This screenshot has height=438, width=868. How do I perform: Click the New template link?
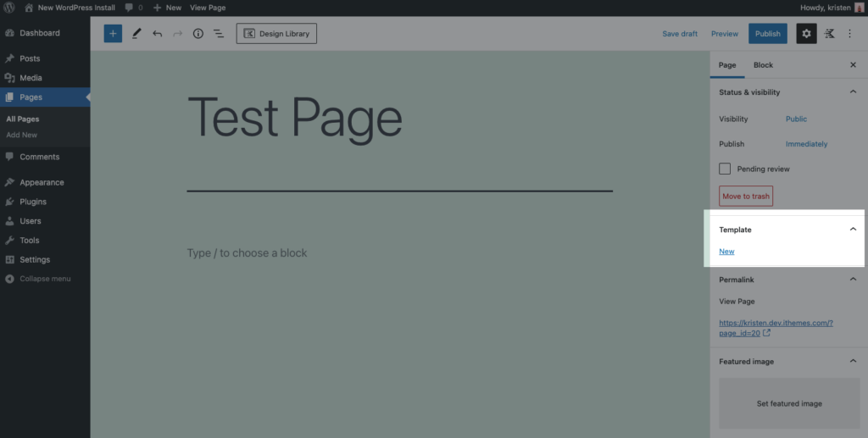(x=726, y=252)
